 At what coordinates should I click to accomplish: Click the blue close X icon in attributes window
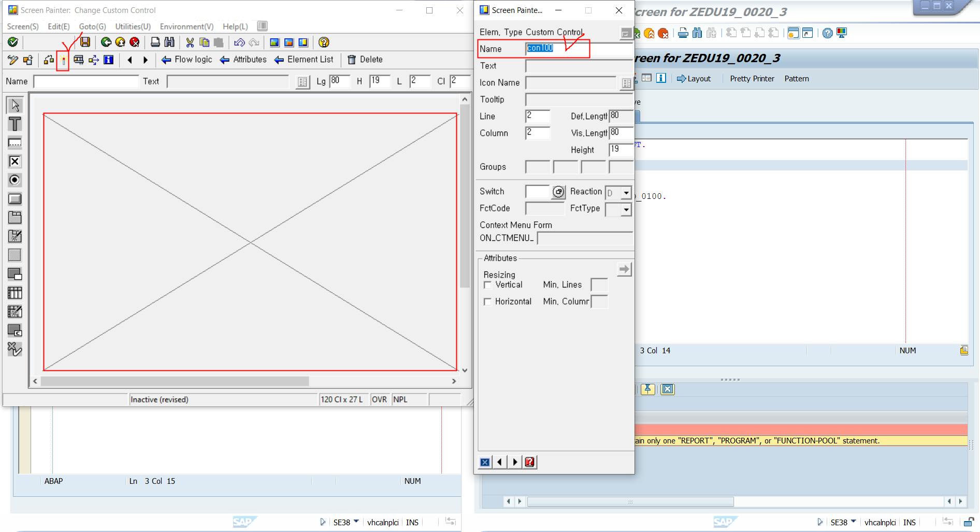click(485, 462)
